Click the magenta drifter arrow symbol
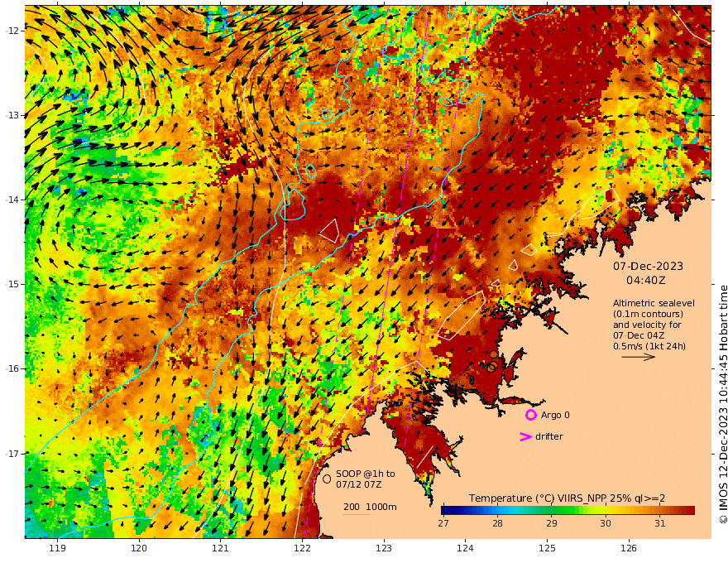728x563 pixels. pos(525,436)
